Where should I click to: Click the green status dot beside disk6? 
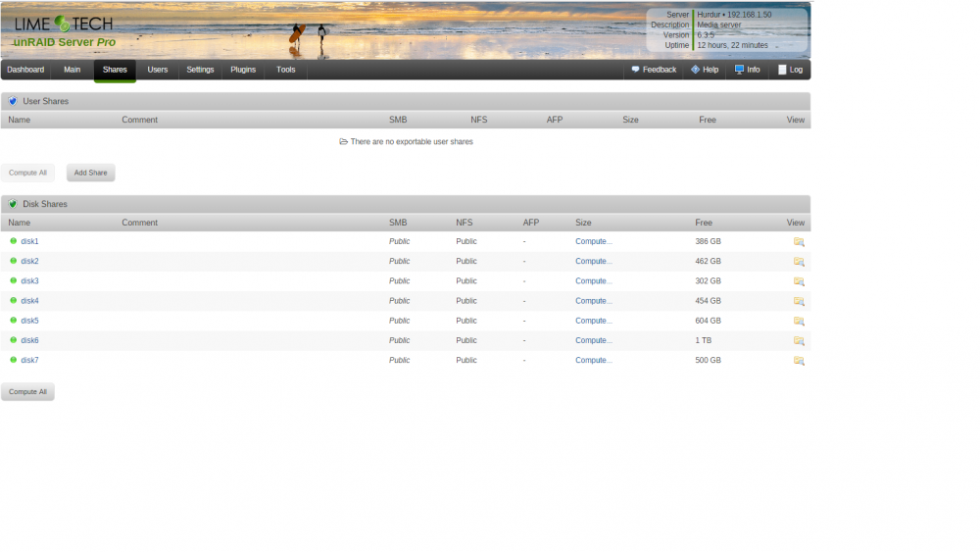click(13, 340)
